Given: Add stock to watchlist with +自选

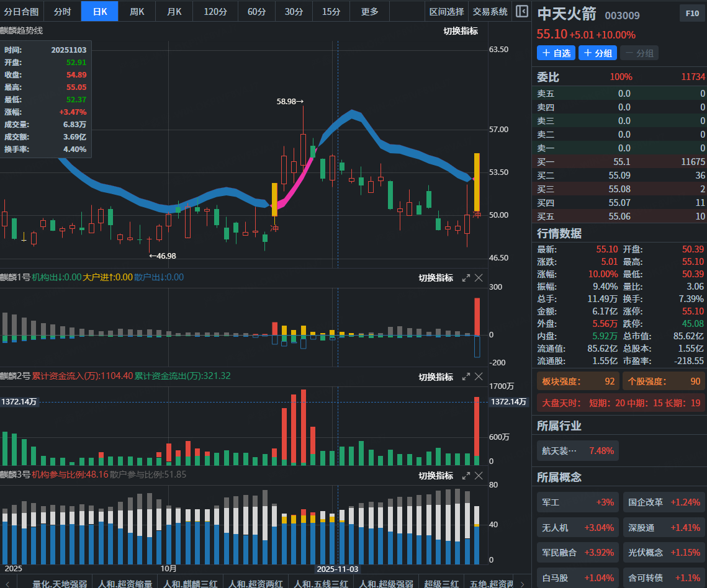Looking at the screenshot, I should [x=556, y=53].
